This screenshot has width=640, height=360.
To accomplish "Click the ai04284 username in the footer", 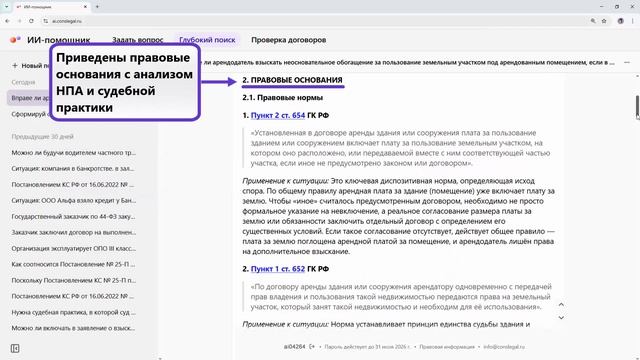I will (x=294, y=347).
